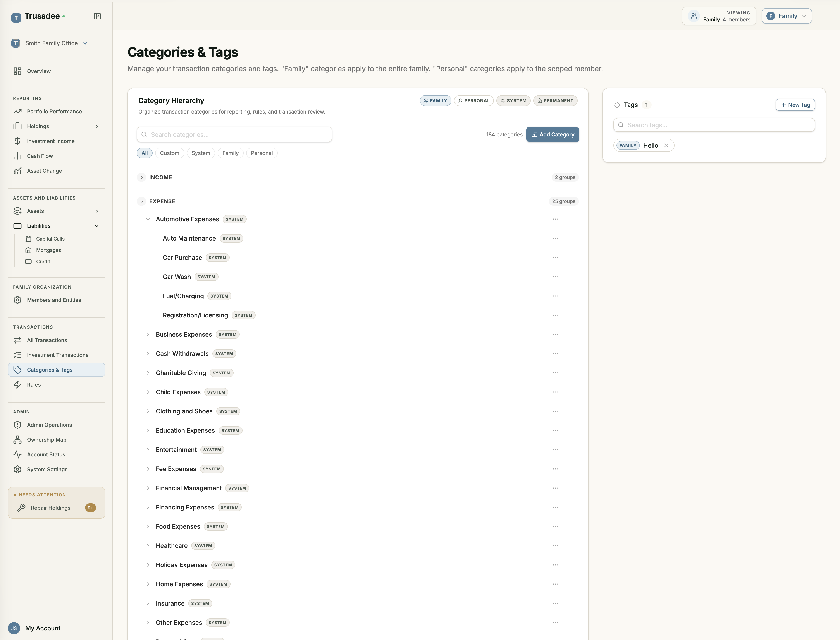The width and height of the screenshot is (840, 640).
Task: Select the Family filter chip
Action: pyautogui.click(x=231, y=153)
